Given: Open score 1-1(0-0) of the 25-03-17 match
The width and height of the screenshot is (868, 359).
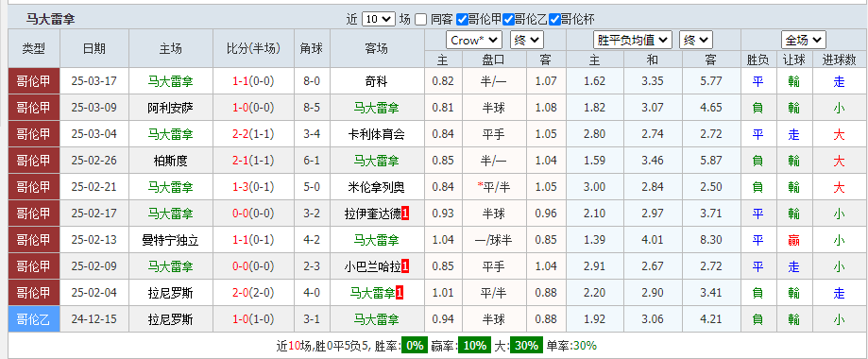Looking at the screenshot, I should [x=253, y=81].
